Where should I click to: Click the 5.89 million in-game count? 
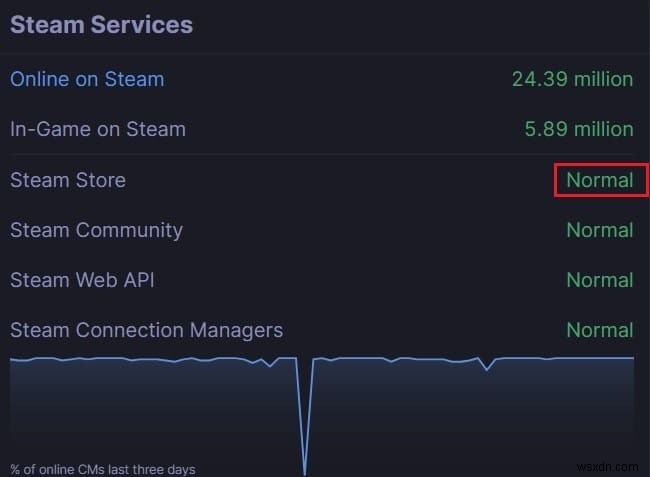click(x=579, y=129)
